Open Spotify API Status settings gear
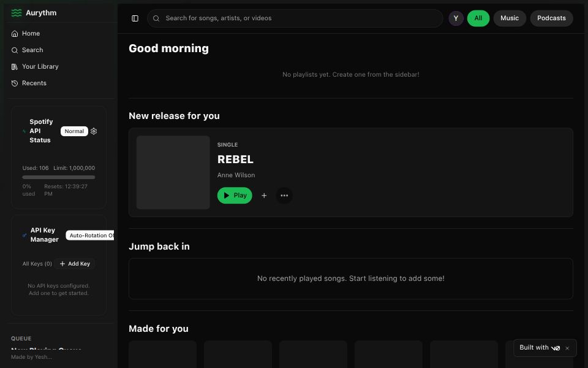The height and width of the screenshot is (368, 588). (93, 131)
